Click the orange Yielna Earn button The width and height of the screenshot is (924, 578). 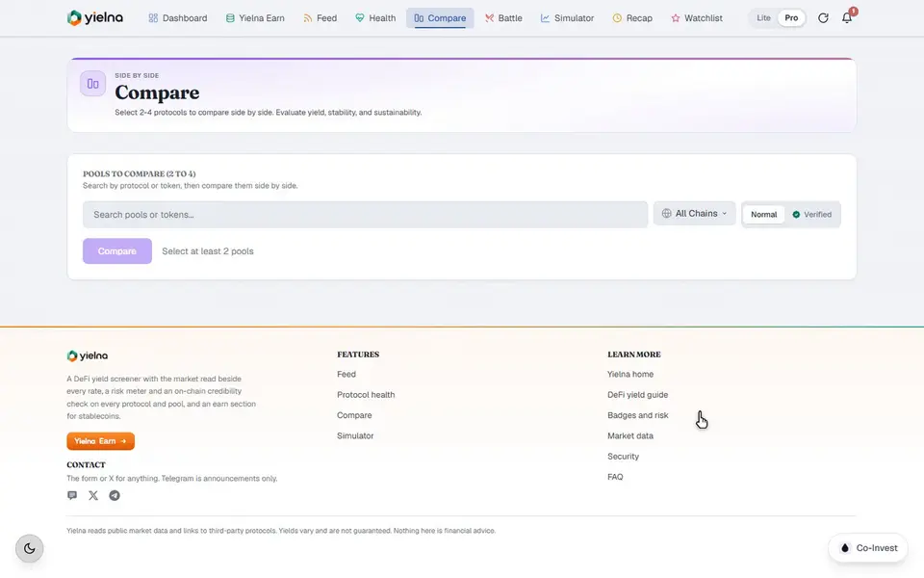click(101, 441)
